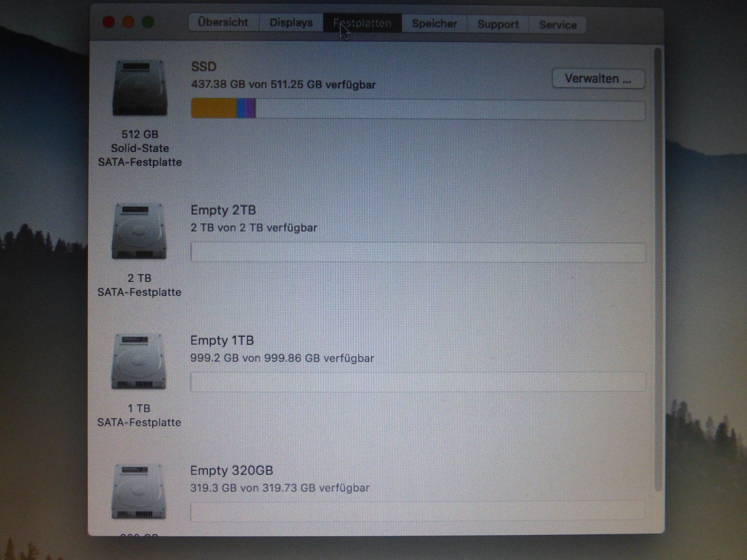
Task: Click the Empty 2TB storage usage bar
Action: (418, 252)
